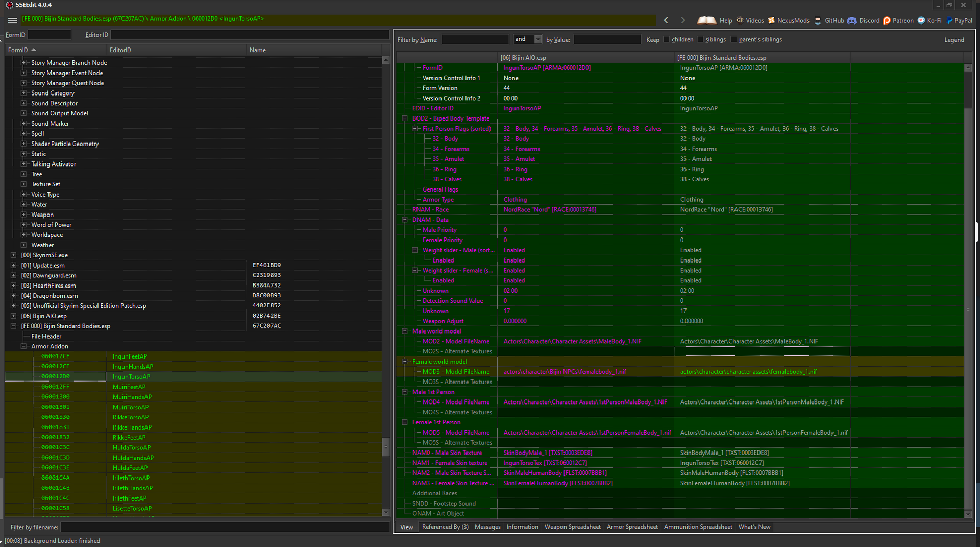Select the [06] Bijin AIO.esp column header

tap(585, 58)
